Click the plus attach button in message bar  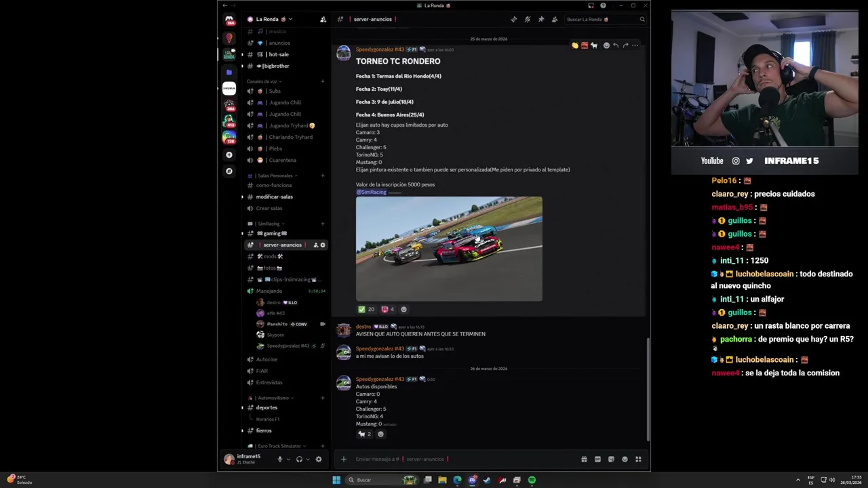pyautogui.click(x=343, y=459)
